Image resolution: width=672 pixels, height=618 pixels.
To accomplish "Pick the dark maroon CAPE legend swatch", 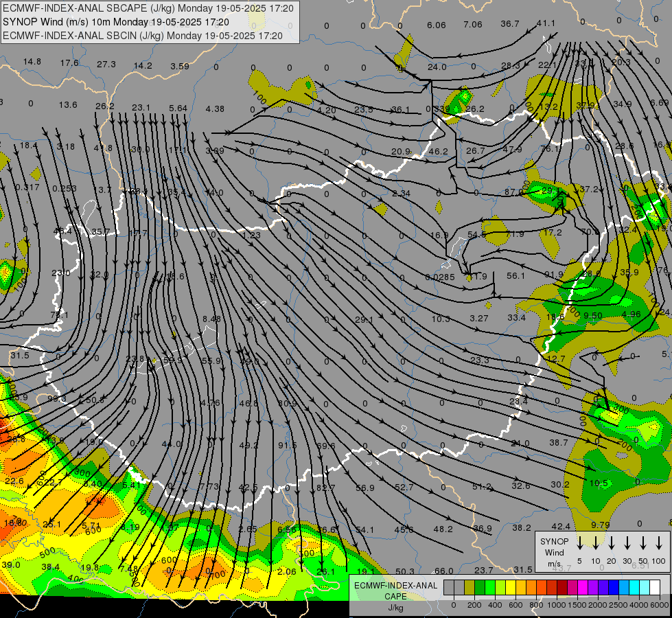I will tap(562, 587).
